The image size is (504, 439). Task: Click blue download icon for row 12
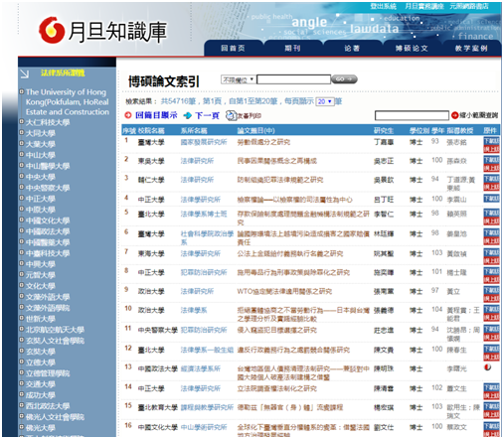(491, 350)
